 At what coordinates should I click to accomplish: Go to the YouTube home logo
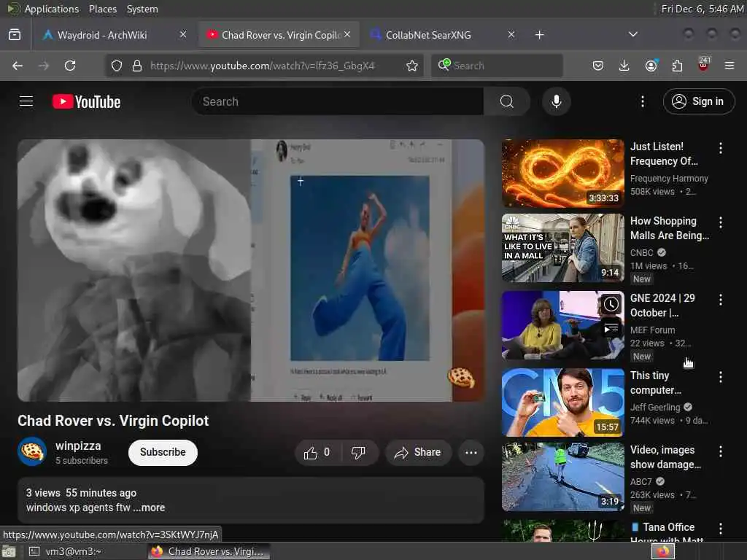point(86,101)
